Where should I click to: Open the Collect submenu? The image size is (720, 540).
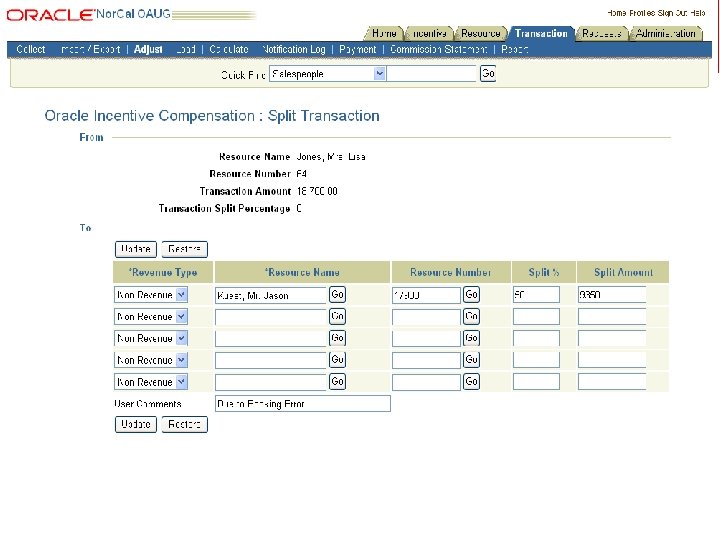coord(31,49)
